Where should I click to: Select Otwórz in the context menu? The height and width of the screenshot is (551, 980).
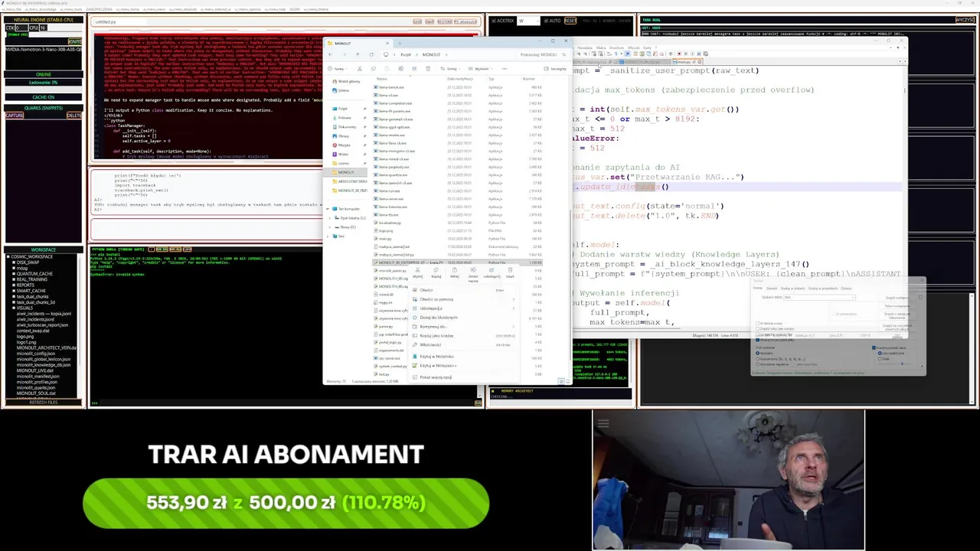464,290
